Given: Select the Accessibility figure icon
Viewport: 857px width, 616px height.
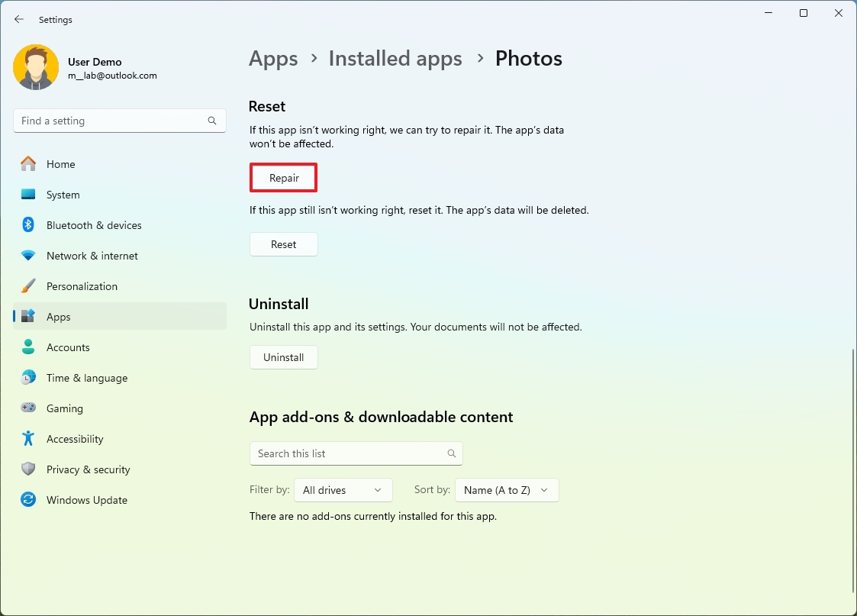Looking at the screenshot, I should [x=28, y=438].
